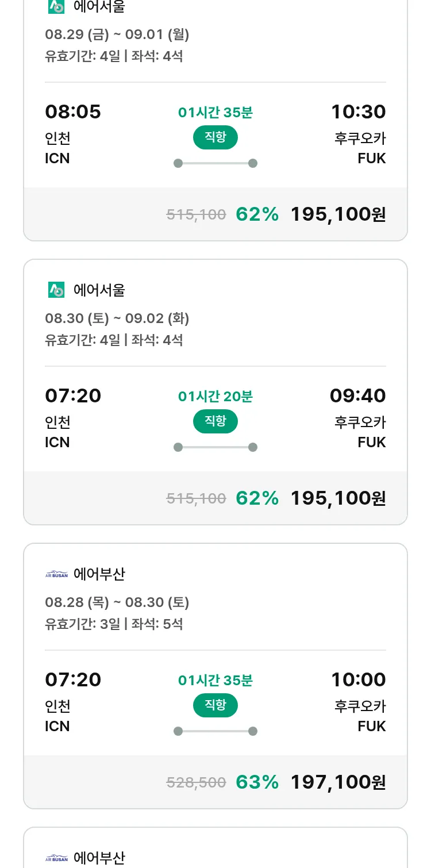Click the Air Busan logo on the bottom card

pos(56,858)
